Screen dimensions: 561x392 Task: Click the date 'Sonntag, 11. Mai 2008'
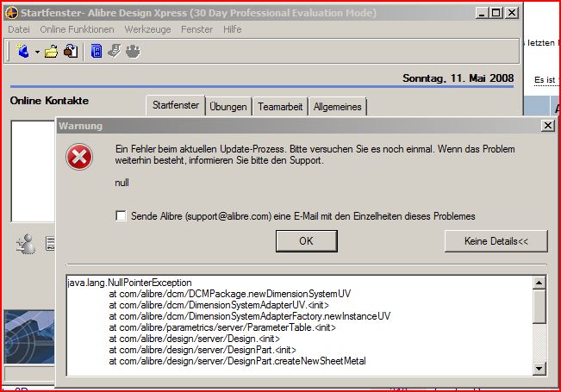(458, 78)
